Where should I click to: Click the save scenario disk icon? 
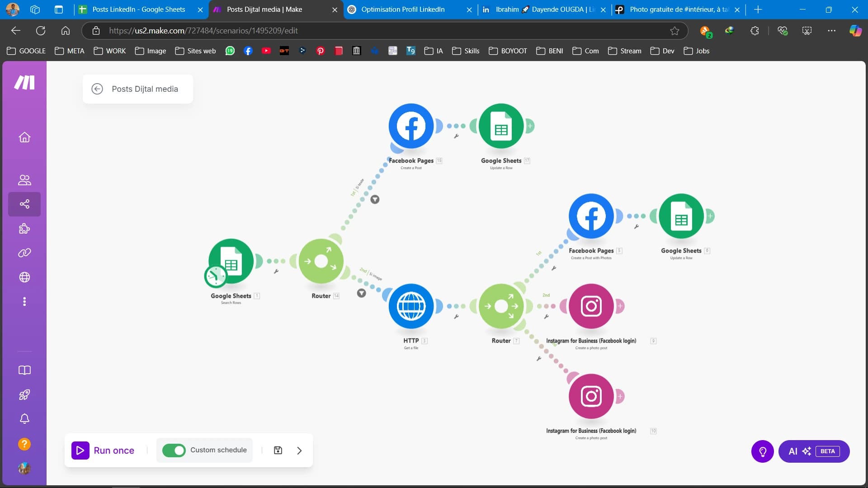click(278, 450)
